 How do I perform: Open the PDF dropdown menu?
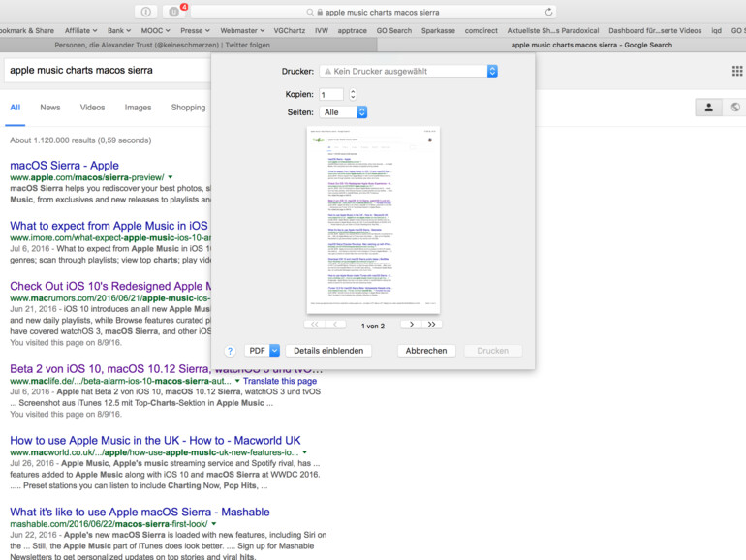coord(262,351)
